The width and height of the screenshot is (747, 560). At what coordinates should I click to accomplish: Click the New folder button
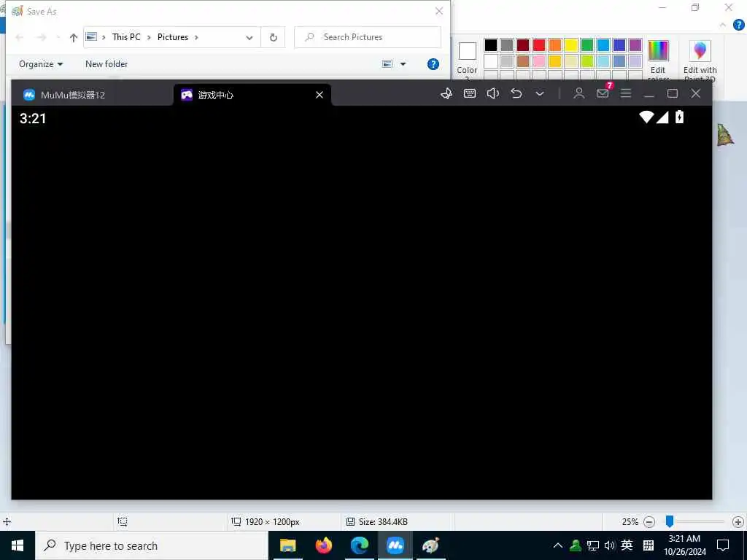pyautogui.click(x=107, y=64)
